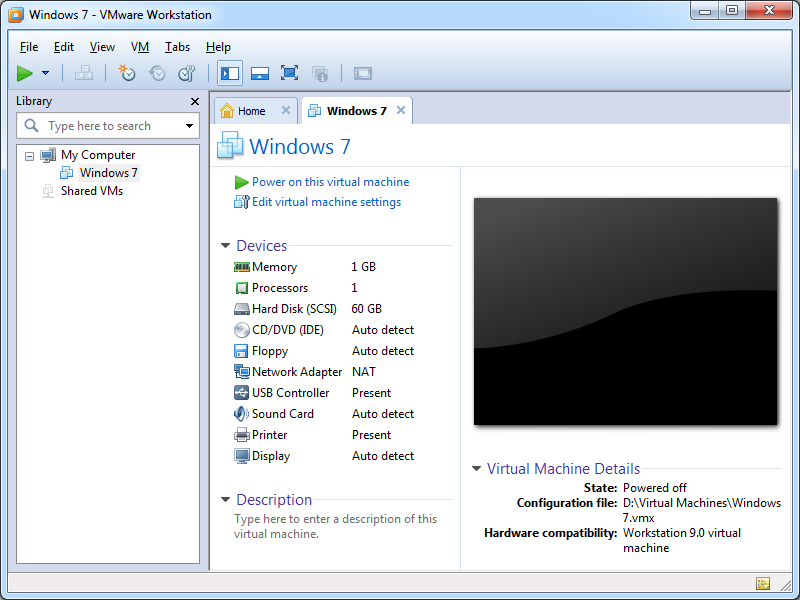
Task: Click 'Edit virtual machine settings' link
Action: (x=326, y=202)
